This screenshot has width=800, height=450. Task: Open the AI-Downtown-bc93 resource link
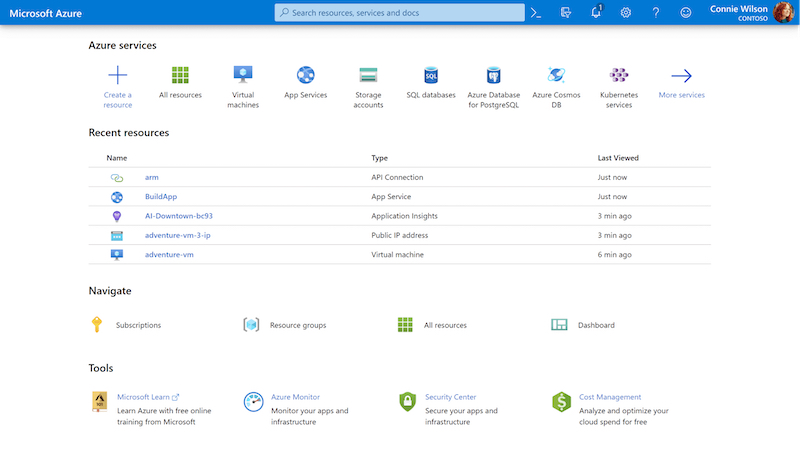(179, 216)
